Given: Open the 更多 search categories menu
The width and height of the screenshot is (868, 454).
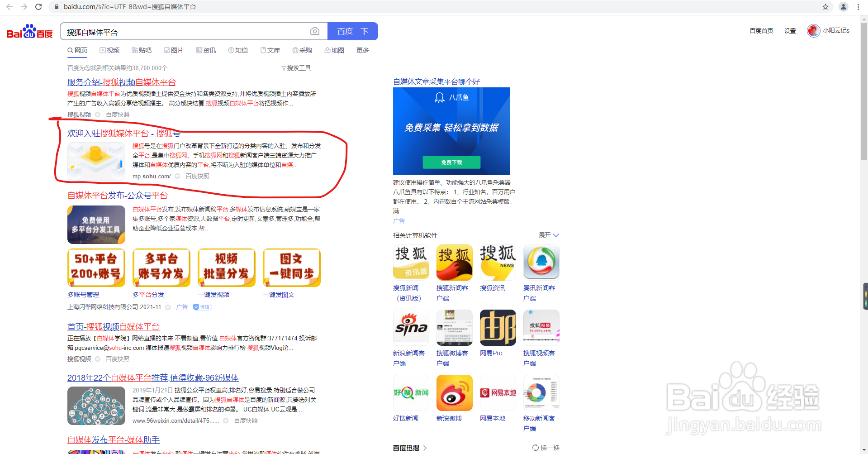Looking at the screenshot, I should point(363,50).
